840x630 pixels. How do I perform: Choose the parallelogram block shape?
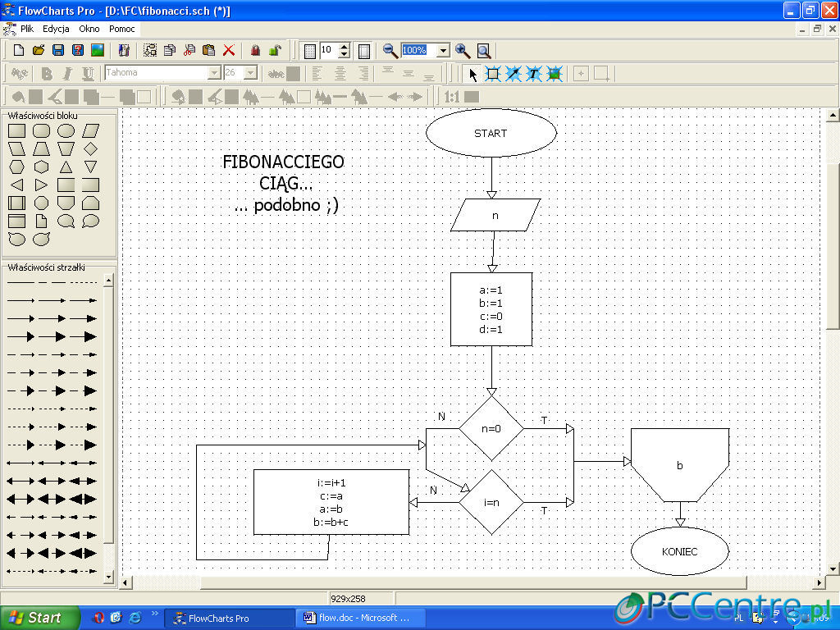(90, 130)
